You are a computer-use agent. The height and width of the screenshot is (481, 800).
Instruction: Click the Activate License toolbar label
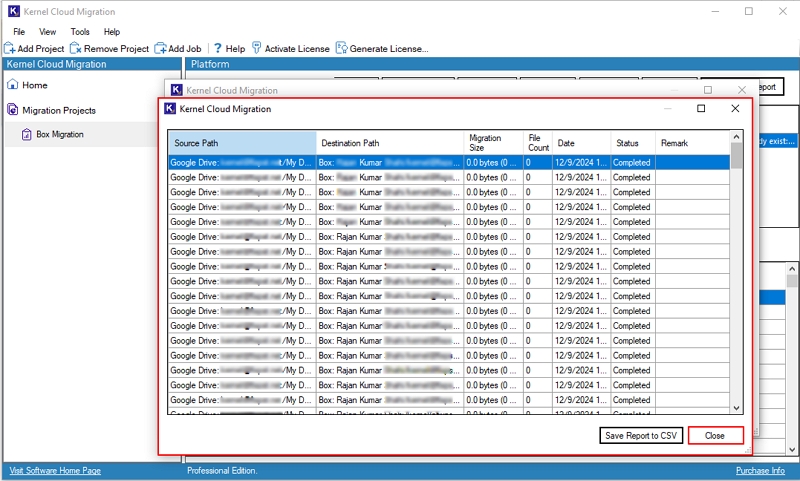(297, 48)
